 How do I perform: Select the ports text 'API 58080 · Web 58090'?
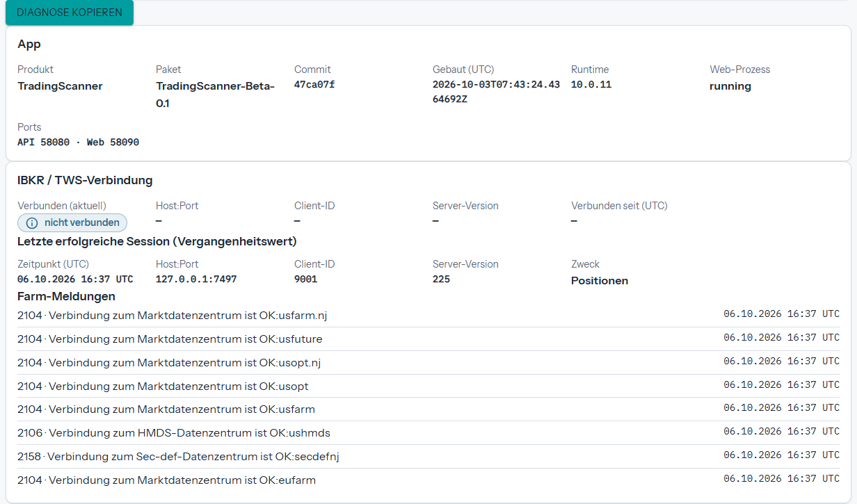click(x=78, y=143)
